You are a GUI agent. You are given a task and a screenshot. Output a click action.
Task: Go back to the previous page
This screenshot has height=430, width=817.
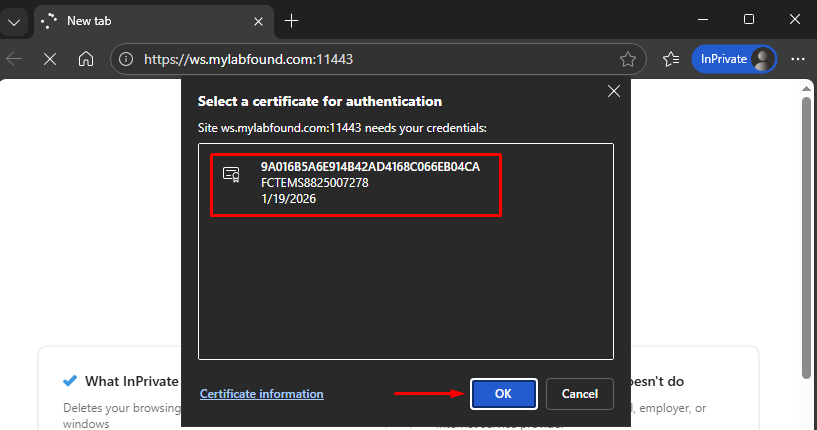[15, 59]
